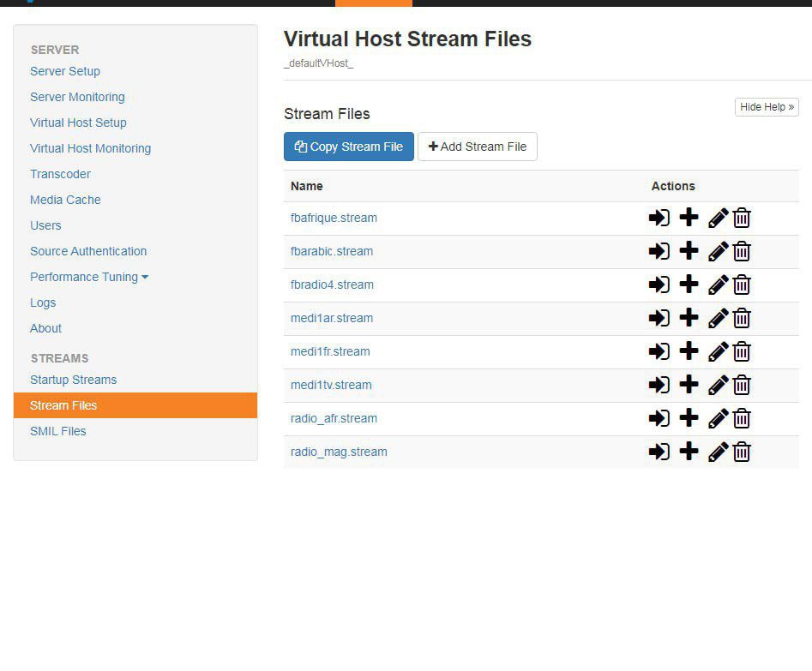Image resolution: width=812 pixels, height=671 pixels.
Task: Edit medi1tv.stream with pencil icon
Action: click(719, 386)
